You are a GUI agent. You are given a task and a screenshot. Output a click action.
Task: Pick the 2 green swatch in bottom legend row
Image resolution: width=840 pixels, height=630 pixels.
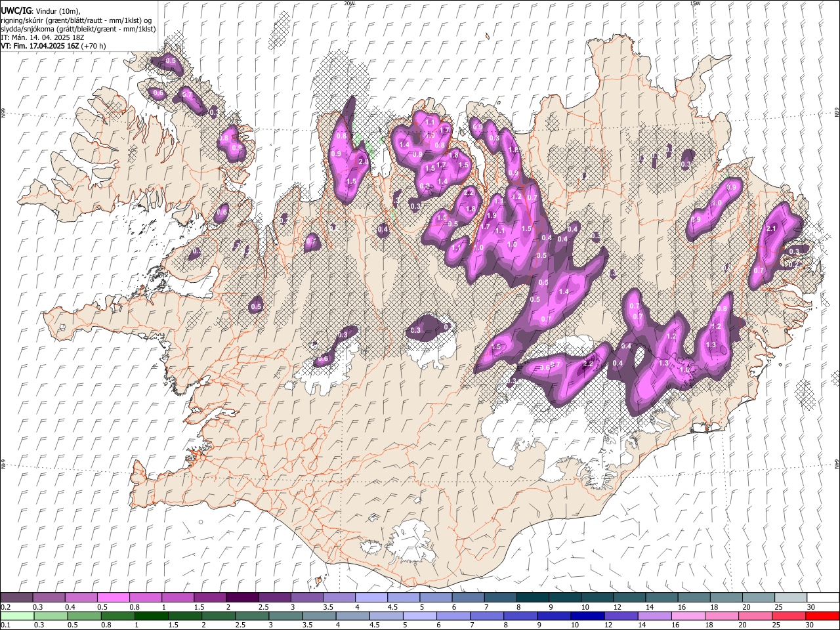pyautogui.click(x=219, y=616)
